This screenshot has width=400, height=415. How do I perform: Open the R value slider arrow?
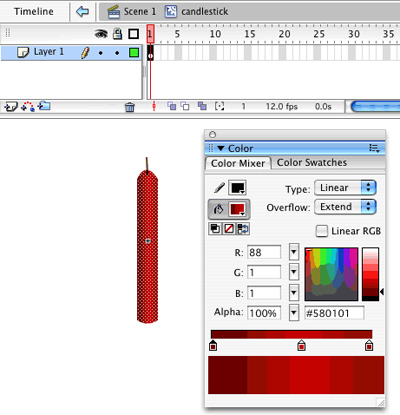294,252
